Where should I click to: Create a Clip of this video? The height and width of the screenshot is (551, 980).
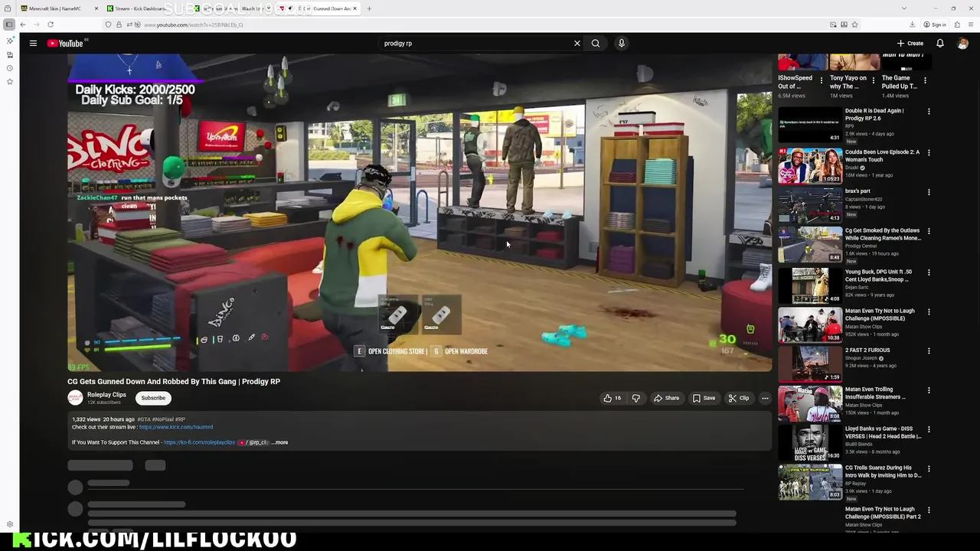(740, 398)
